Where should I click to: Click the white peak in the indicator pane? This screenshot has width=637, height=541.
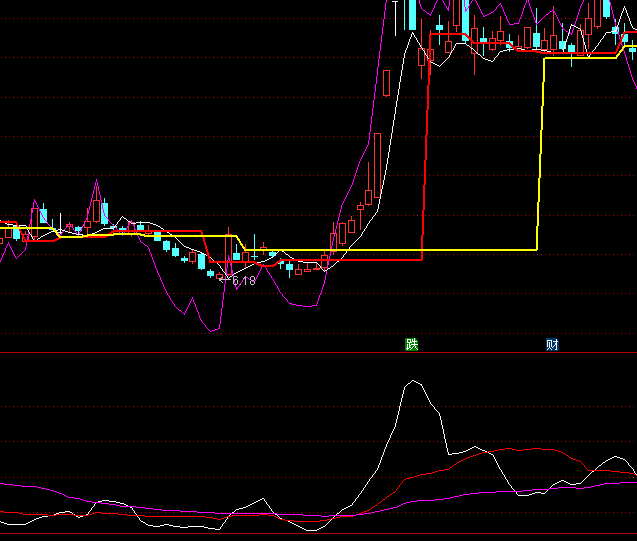(x=412, y=381)
